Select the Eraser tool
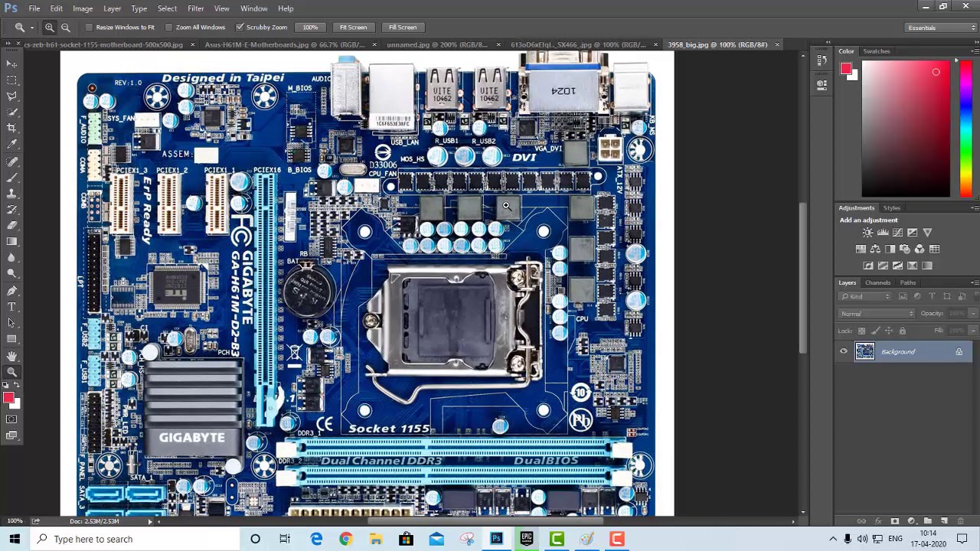Image resolution: width=980 pixels, height=551 pixels. pos(11,225)
